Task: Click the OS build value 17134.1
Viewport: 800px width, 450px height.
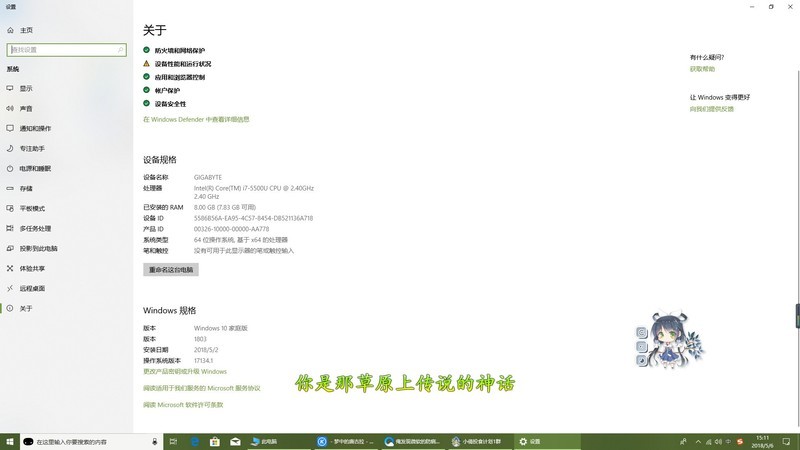Action: (x=203, y=361)
